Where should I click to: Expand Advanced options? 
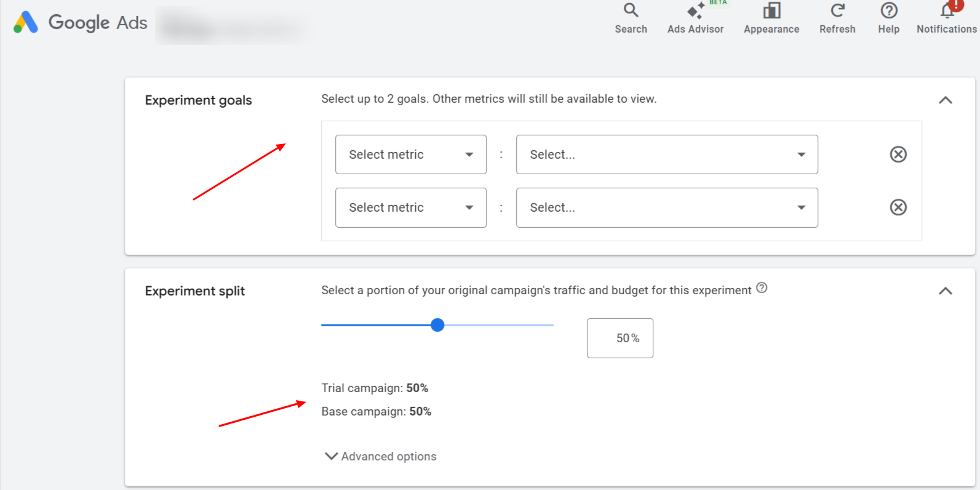click(x=381, y=456)
